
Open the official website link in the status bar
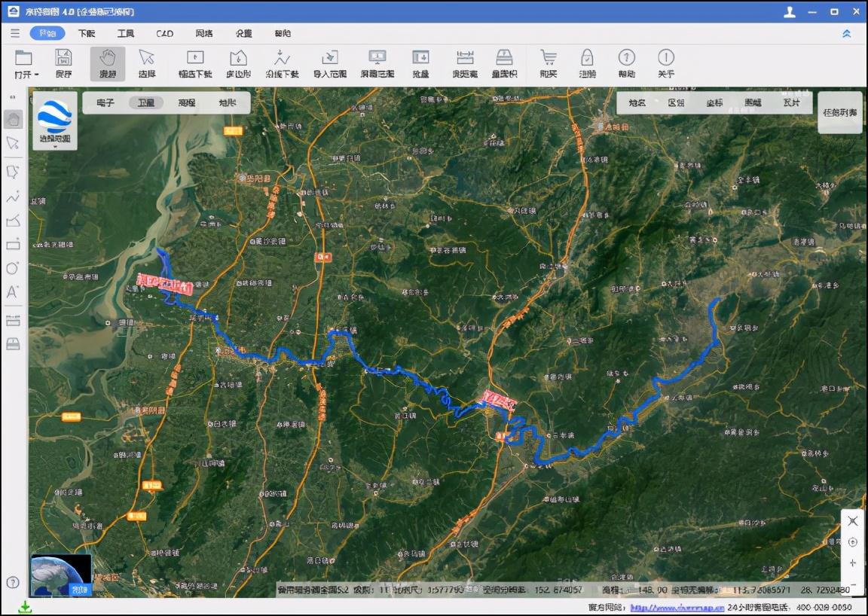[x=677, y=607]
